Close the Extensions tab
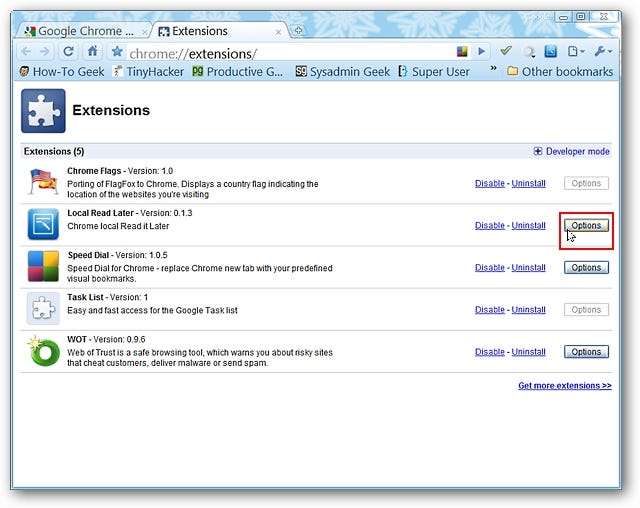This screenshot has height=508, width=640. point(278,32)
